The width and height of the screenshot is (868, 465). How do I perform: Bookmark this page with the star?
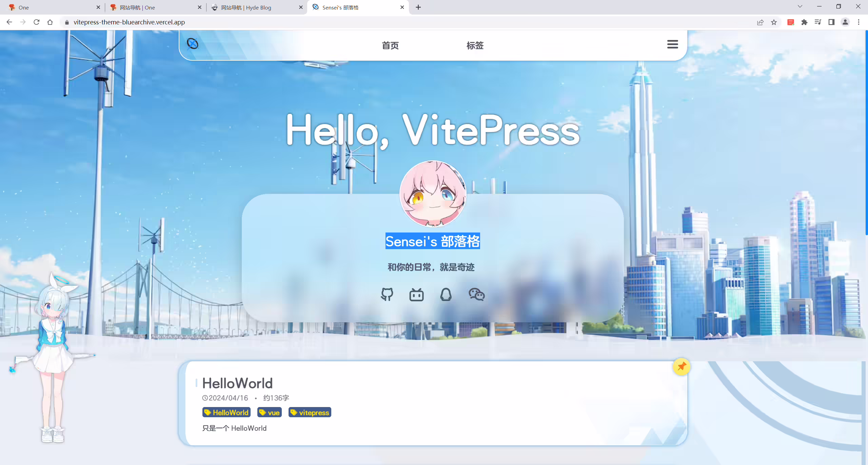[x=774, y=22]
